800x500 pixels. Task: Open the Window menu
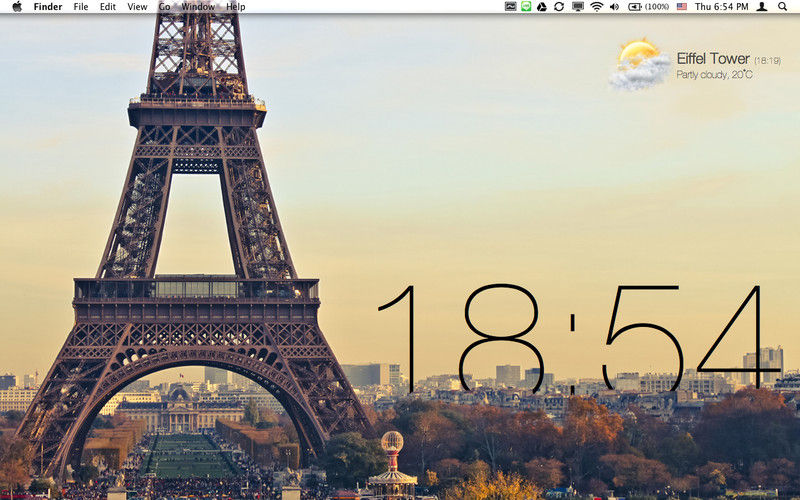coord(198,7)
